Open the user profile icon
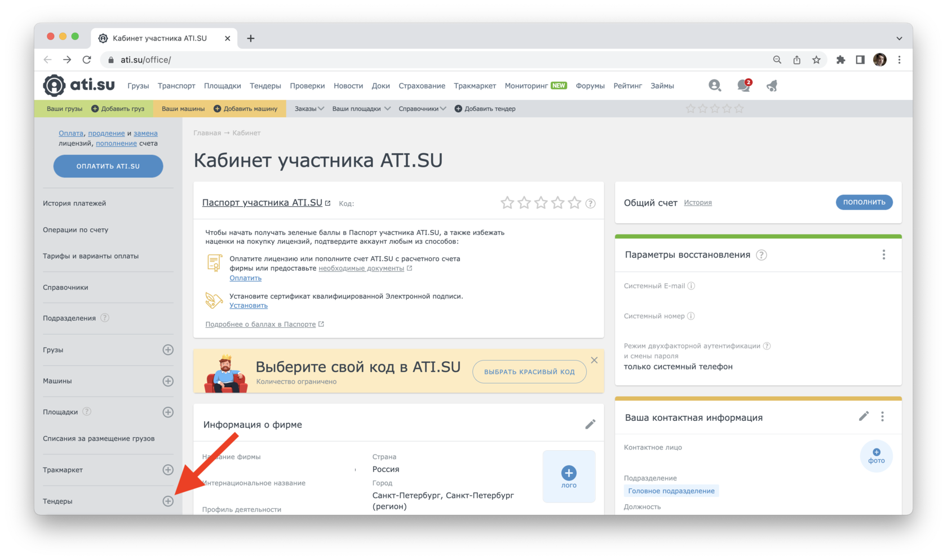Screen dimensions: 947x560 [x=715, y=86]
